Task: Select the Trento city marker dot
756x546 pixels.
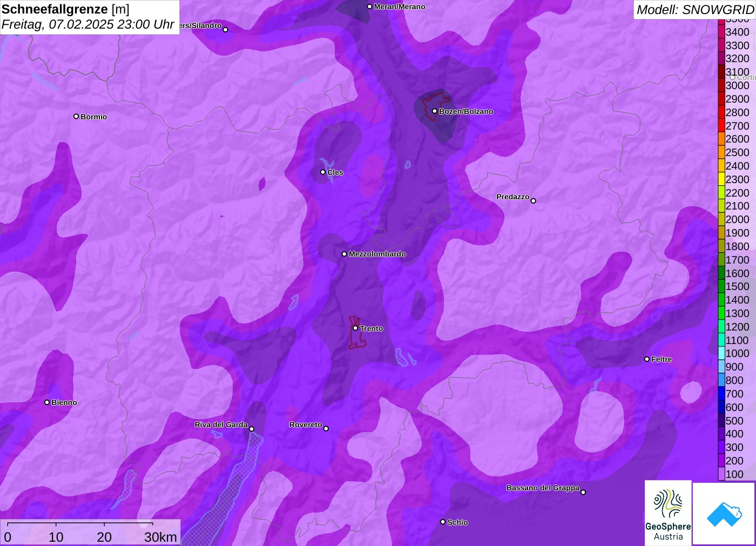Action: point(355,328)
